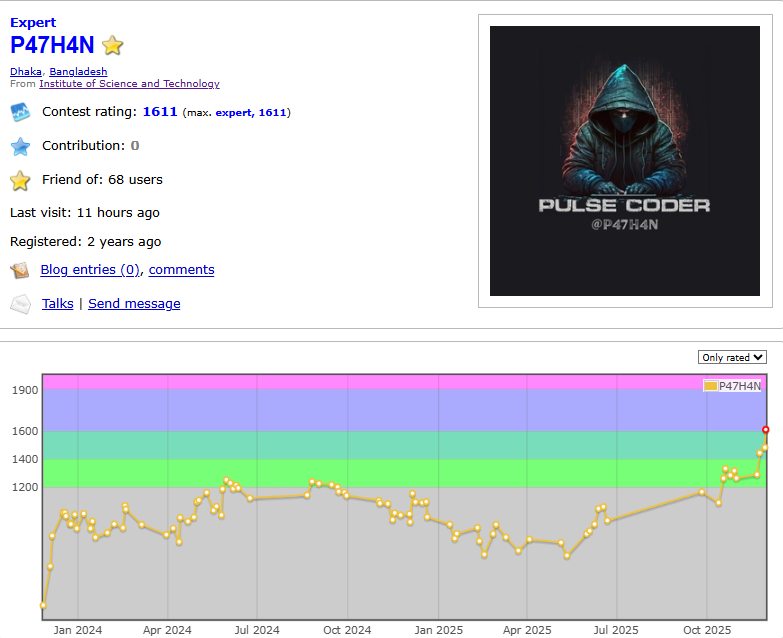783x638 pixels.
Task: Click the Jan 2024 x-axis label
Action: click(x=78, y=630)
